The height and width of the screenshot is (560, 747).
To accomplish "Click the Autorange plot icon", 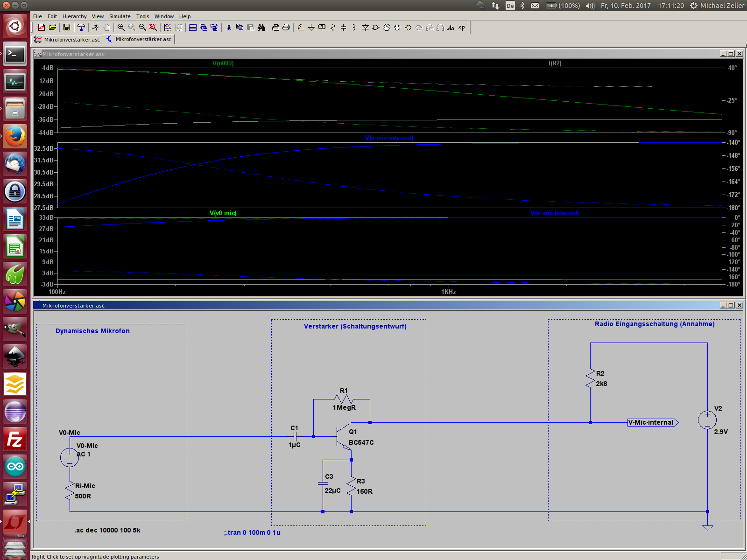I will point(168,28).
